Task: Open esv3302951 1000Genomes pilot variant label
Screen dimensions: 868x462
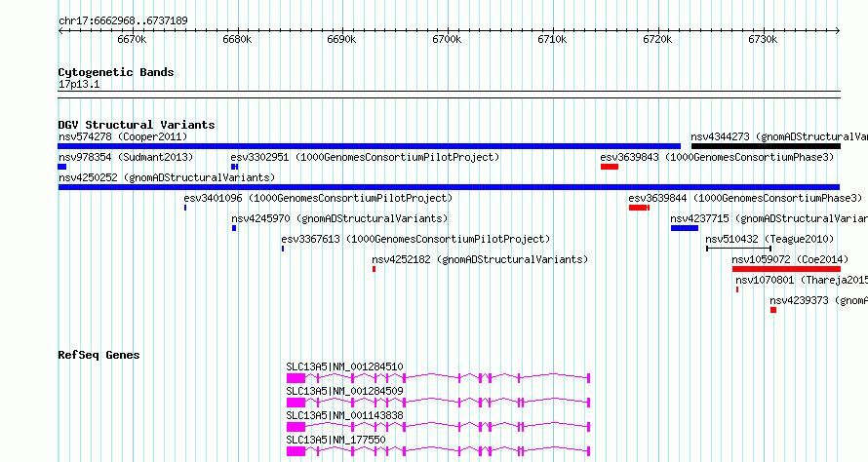Action: click(365, 157)
